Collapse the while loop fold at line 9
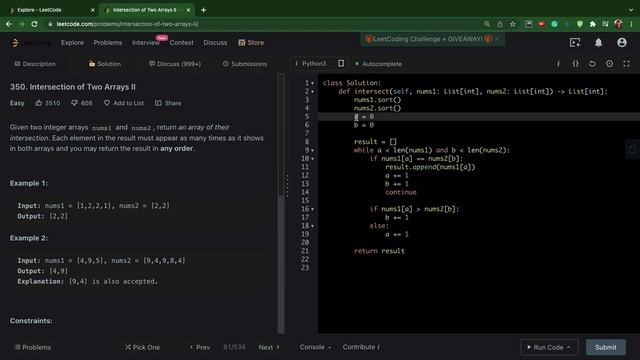Image resolution: width=640 pixels, height=360 pixels. 313,150
